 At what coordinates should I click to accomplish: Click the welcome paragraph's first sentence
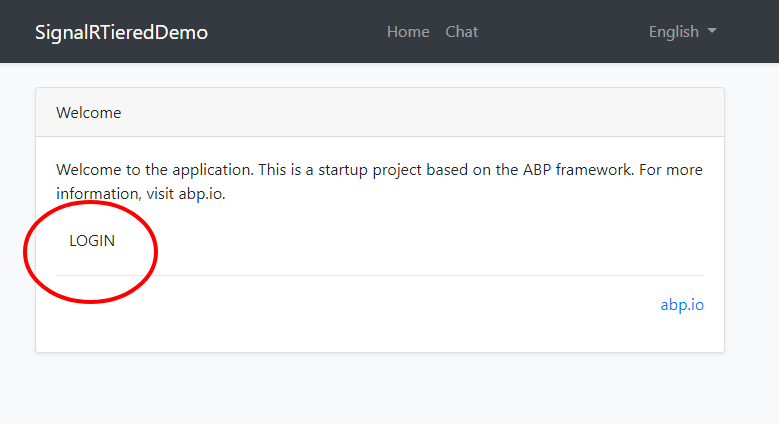(x=180, y=170)
